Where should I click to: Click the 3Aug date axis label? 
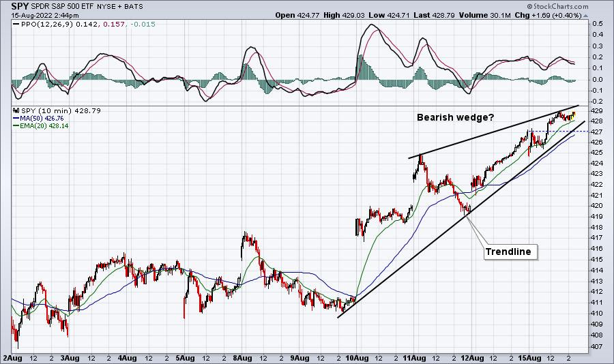pos(70,358)
